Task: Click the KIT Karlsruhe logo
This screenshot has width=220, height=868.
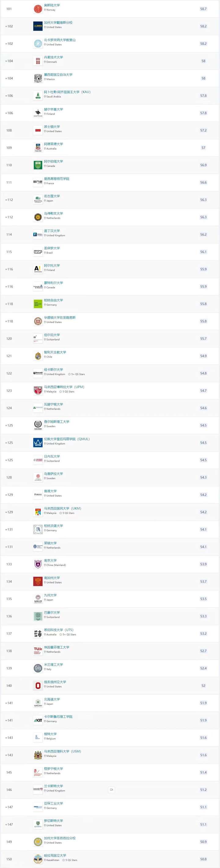Action: pos(38,720)
